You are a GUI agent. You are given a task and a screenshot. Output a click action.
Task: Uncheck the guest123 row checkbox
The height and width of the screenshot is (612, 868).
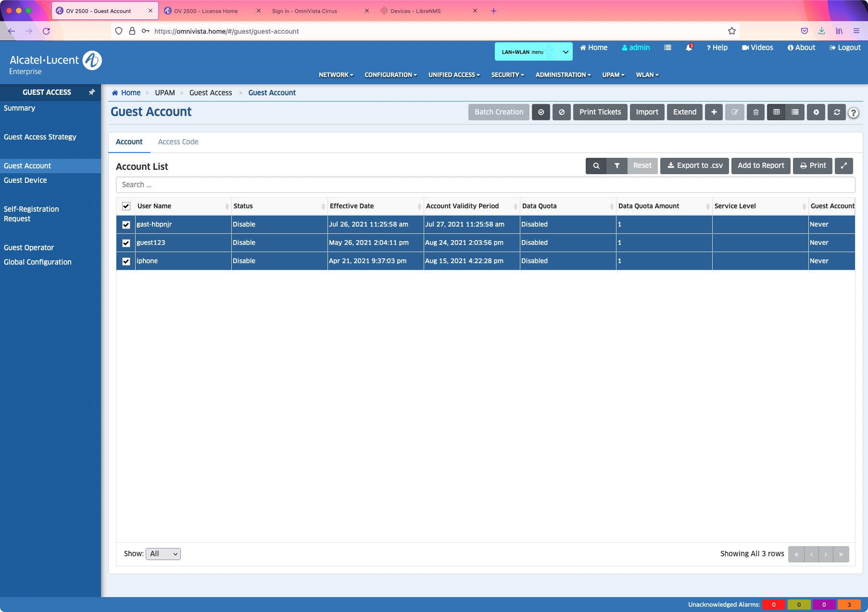click(126, 243)
